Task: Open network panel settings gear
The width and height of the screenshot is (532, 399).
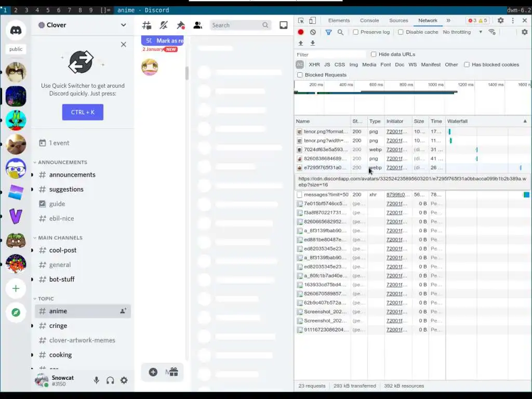Action: pyautogui.click(x=525, y=32)
